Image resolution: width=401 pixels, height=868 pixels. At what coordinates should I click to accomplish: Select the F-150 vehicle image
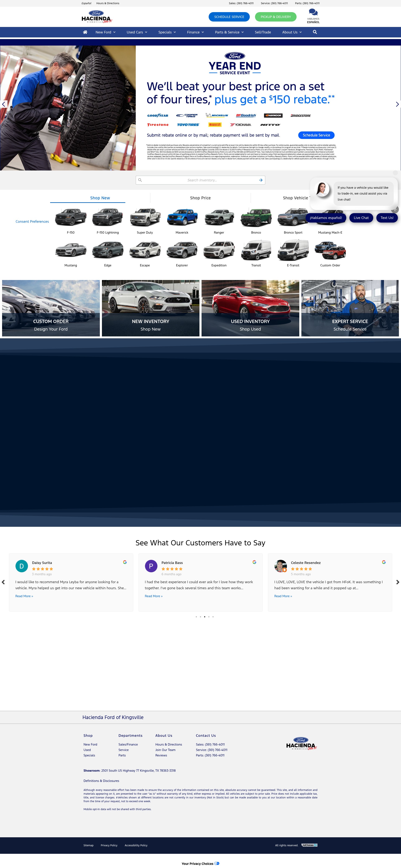(71, 217)
